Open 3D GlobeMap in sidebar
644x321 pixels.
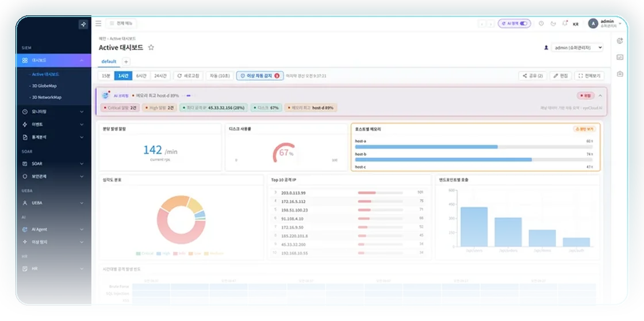pos(44,86)
